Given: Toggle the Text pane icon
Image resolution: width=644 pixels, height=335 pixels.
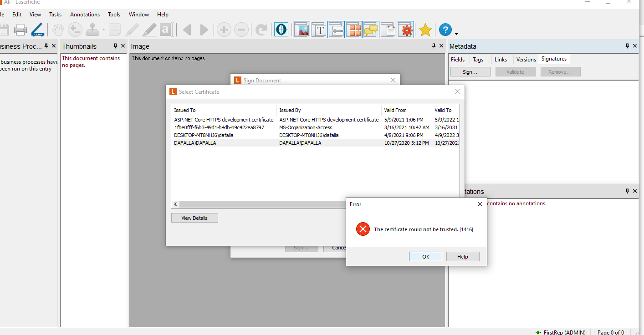Looking at the screenshot, I should [320, 30].
